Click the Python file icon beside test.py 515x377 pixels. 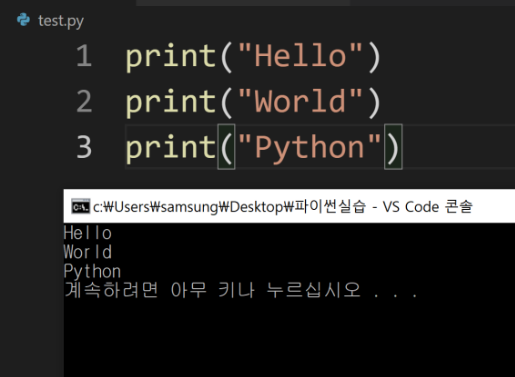point(23,20)
